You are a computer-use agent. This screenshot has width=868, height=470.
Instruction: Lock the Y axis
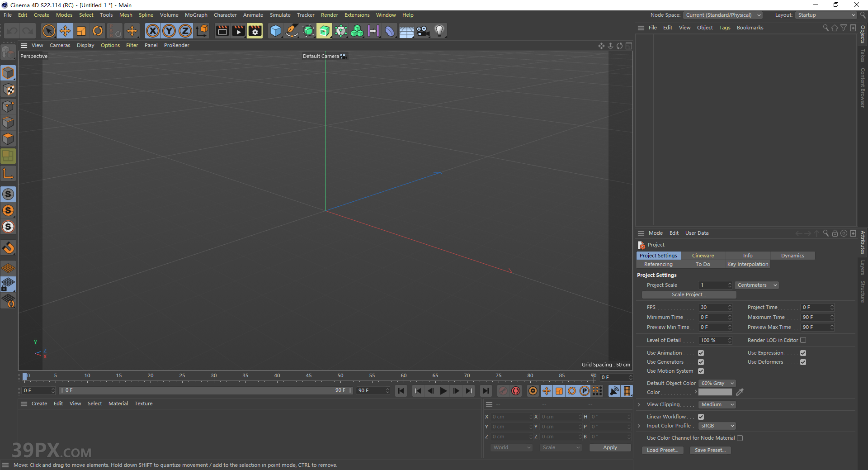click(169, 31)
